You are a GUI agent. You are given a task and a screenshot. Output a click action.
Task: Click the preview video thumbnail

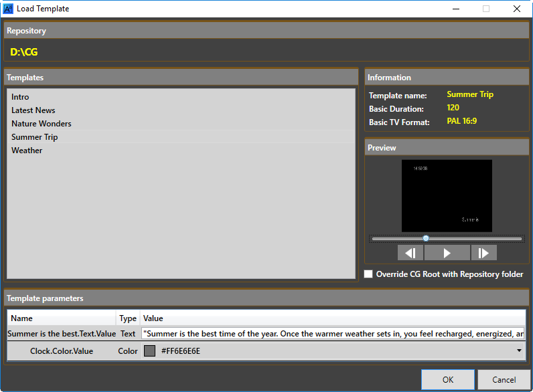(x=447, y=196)
